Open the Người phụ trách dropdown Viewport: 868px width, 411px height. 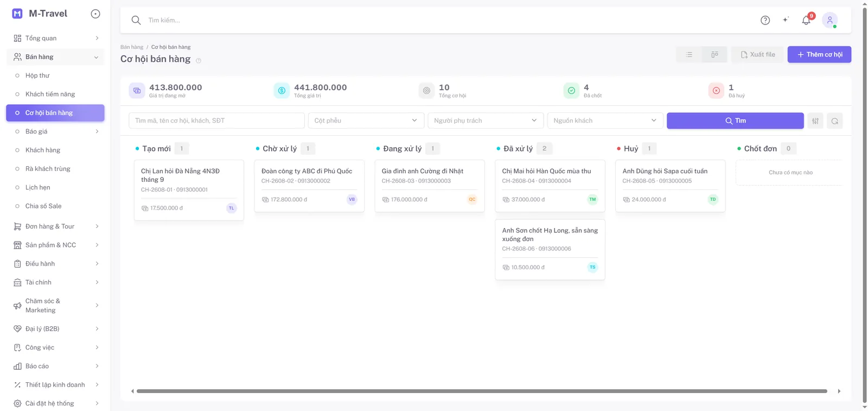tap(486, 121)
